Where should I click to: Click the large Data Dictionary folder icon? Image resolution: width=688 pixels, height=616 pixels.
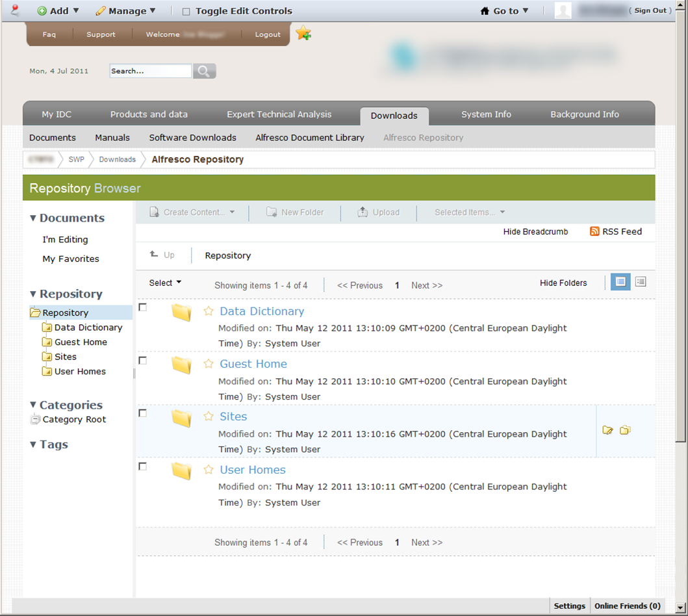pyautogui.click(x=182, y=313)
